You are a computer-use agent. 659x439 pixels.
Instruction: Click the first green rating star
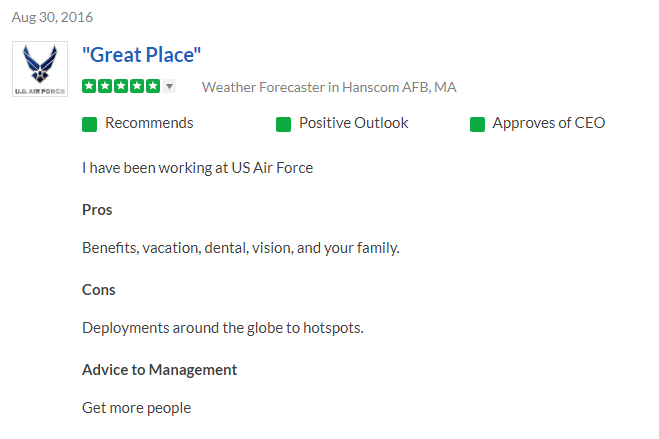tap(89, 86)
